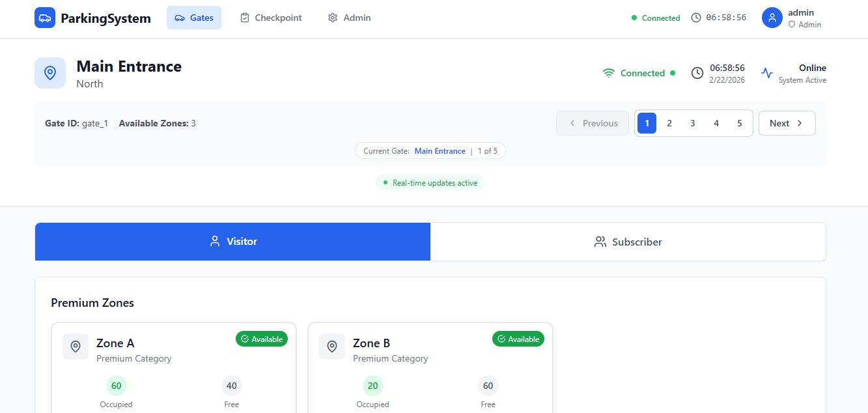Select the Visitor tab
The image size is (868, 413).
point(232,242)
